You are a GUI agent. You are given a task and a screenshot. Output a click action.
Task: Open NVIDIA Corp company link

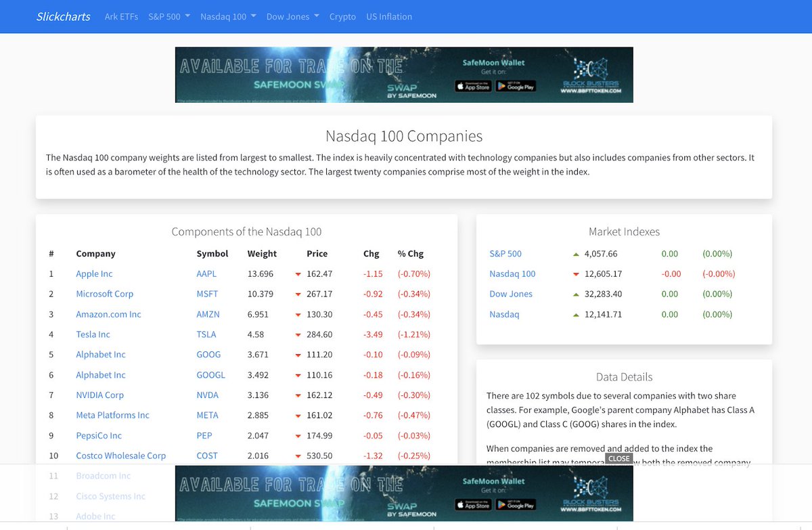pos(99,395)
